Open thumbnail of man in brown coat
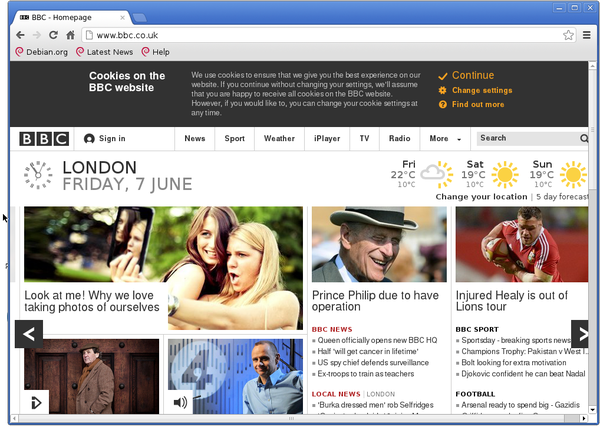This screenshot has width=600, height=427. tap(91, 376)
